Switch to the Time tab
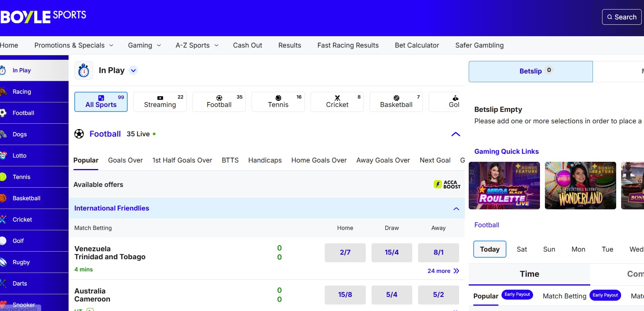Image resolution: width=644 pixels, height=311 pixels. [529, 274]
